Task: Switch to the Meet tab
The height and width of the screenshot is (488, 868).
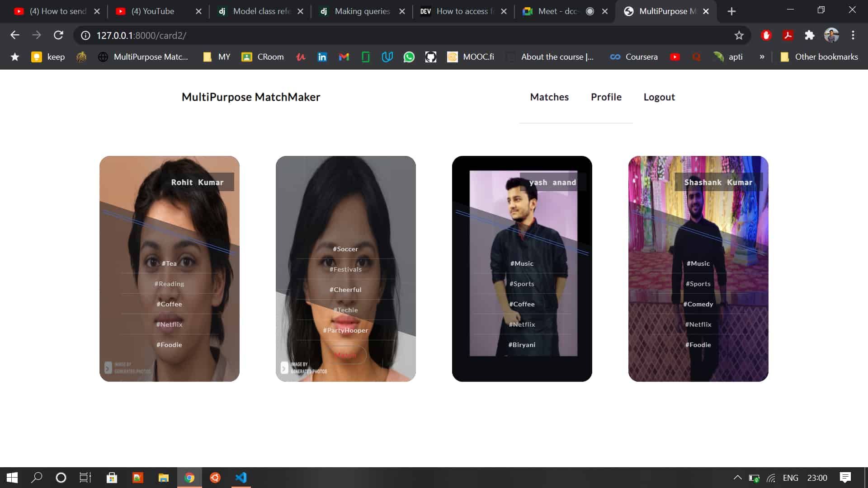Action: pyautogui.click(x=558, y=11)
